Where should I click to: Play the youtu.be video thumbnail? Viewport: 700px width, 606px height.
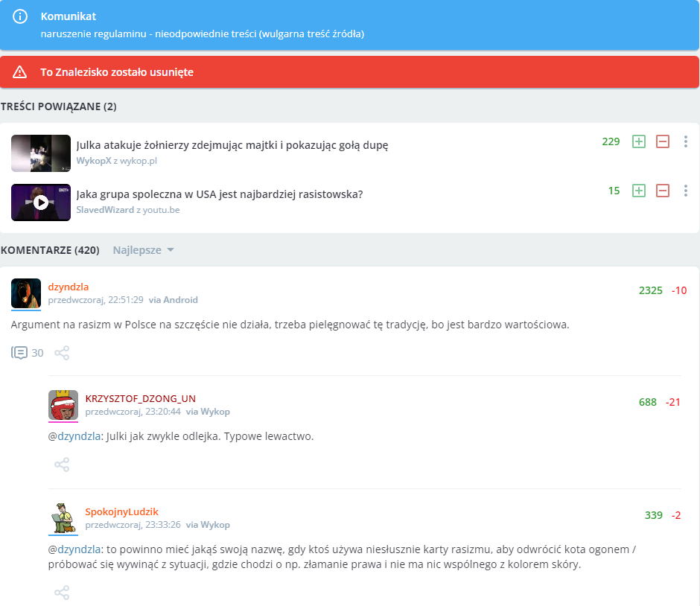41,202
